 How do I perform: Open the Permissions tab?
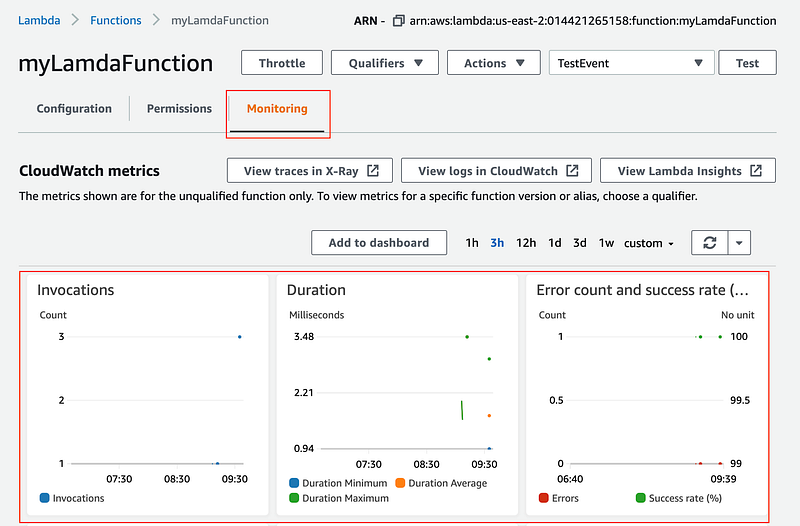click(179, 109)
